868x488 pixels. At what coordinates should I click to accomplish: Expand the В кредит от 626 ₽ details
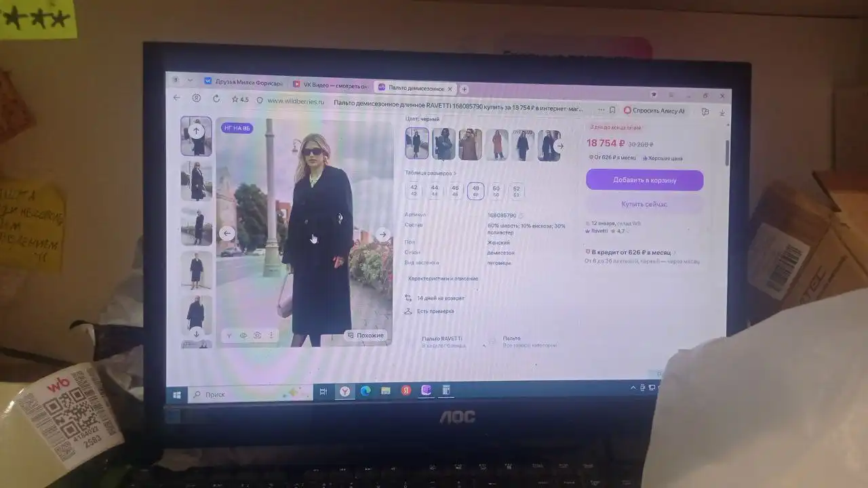pos(629,251)
